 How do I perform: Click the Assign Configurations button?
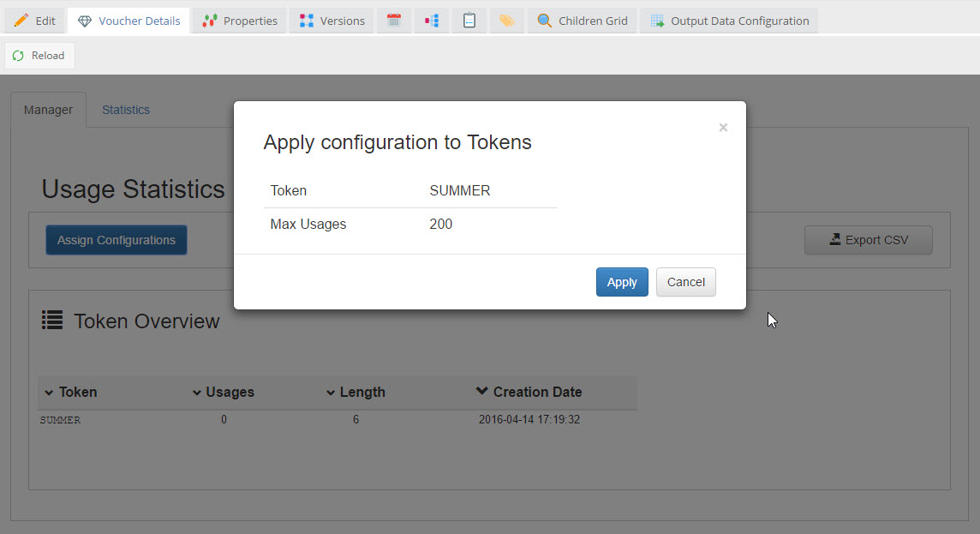116,240
